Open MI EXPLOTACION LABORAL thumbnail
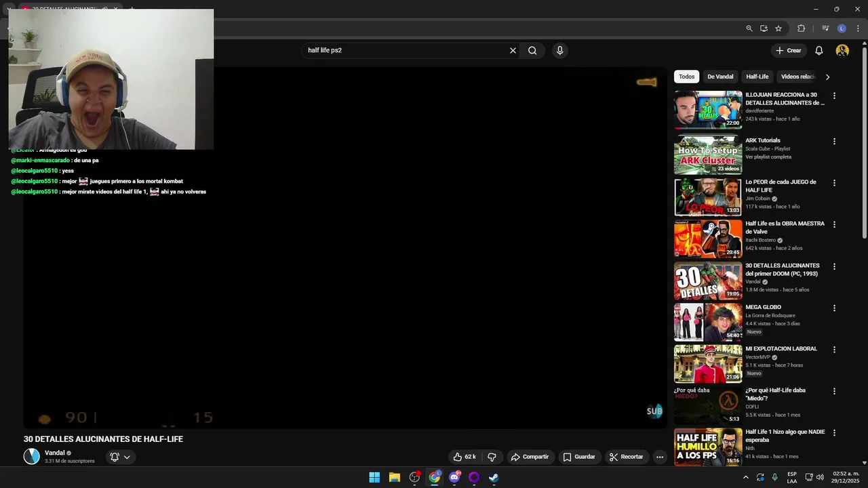868x488 pixels. point(708,364)
